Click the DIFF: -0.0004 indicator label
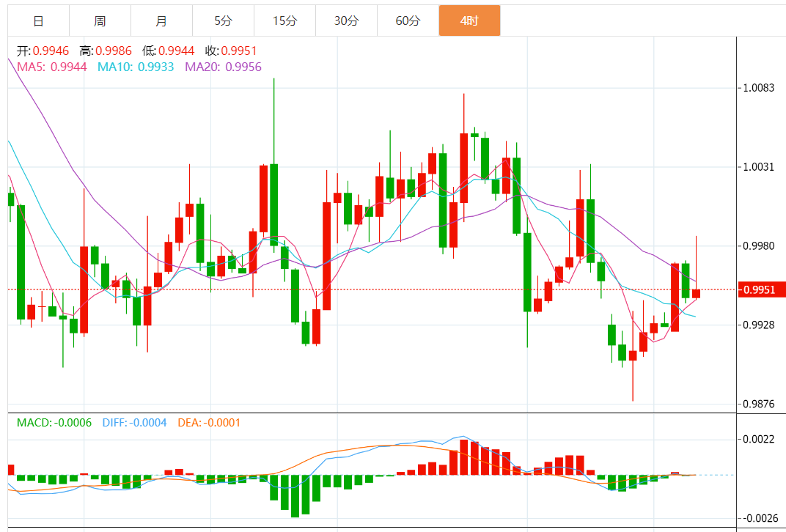 [x=134, y=423]
